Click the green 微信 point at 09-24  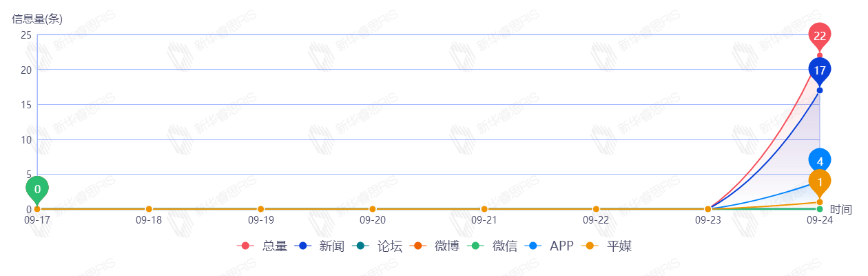[x=820, y=209]
